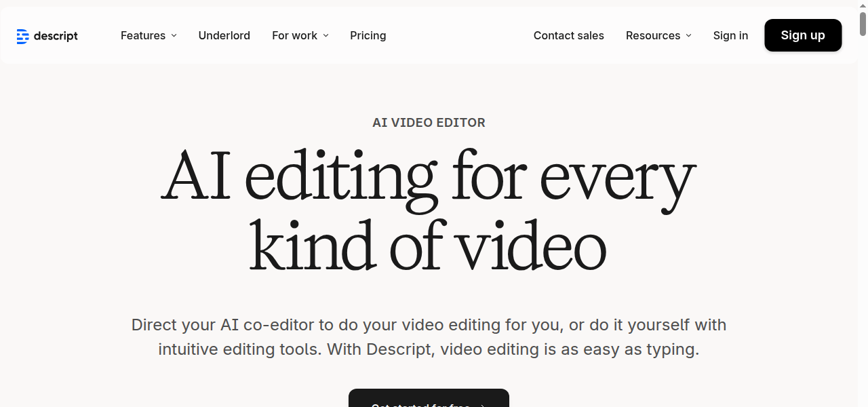
Task: Click the Sign in link
Action: point(730,35)
